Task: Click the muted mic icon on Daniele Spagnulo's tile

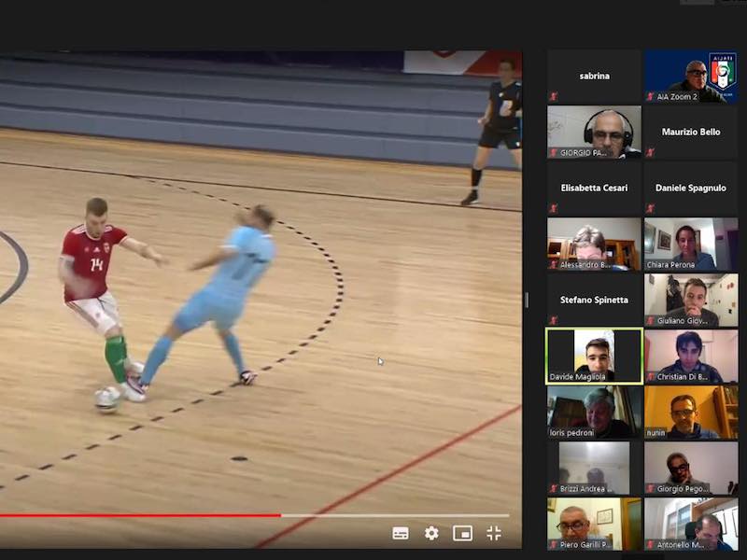Action: click(651, 208)
